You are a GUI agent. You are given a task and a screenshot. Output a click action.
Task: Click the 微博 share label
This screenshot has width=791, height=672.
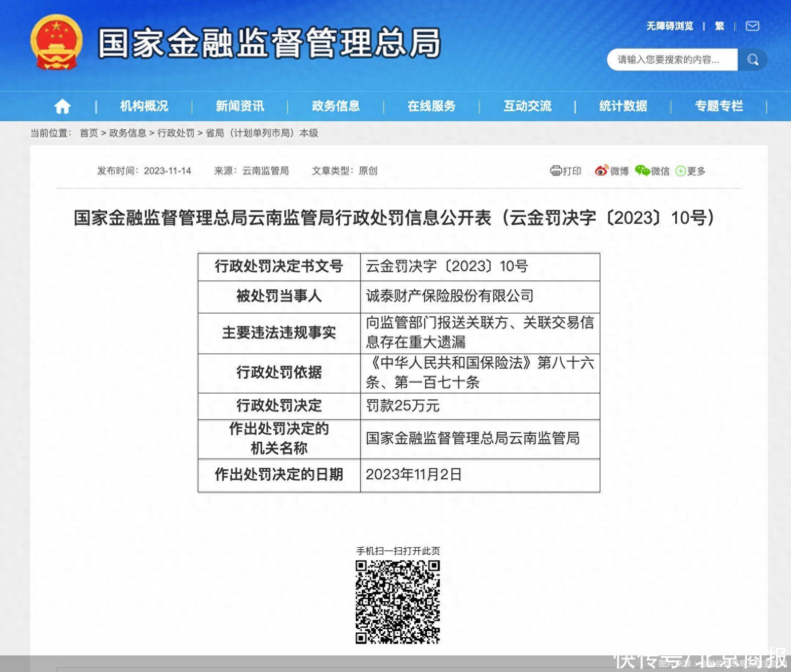619,171
